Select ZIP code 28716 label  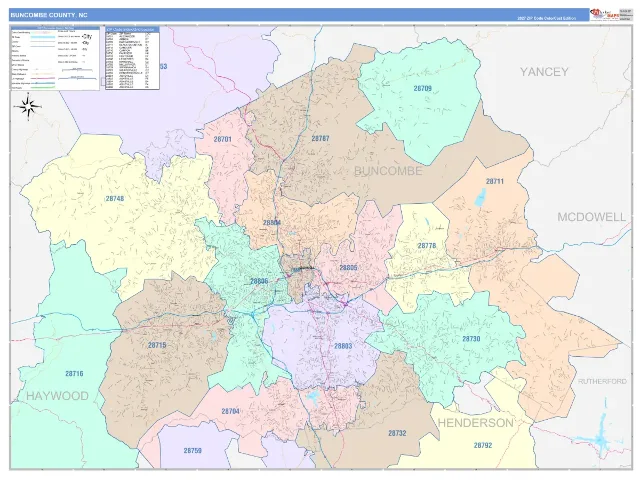(x=74, y=373)
